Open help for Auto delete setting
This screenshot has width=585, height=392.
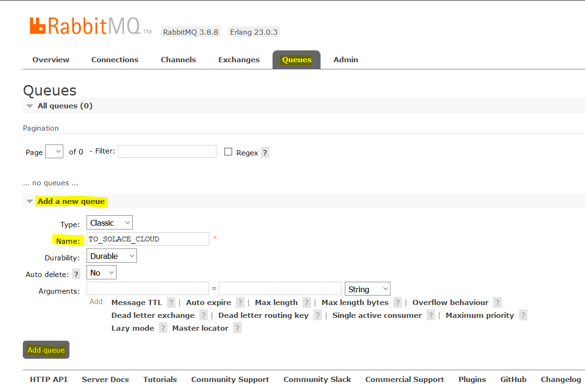click(x=76, y=274)
